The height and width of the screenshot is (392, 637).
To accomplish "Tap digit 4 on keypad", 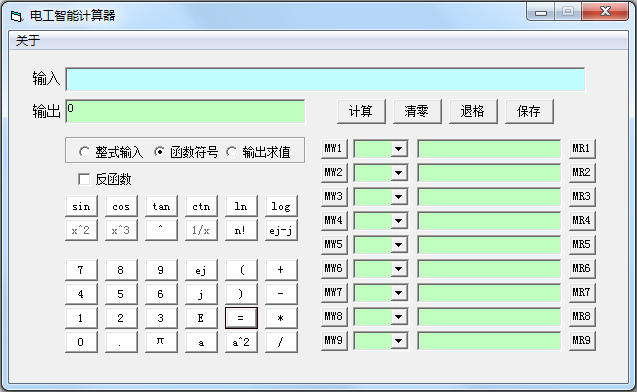I will (x=81, y=294).
